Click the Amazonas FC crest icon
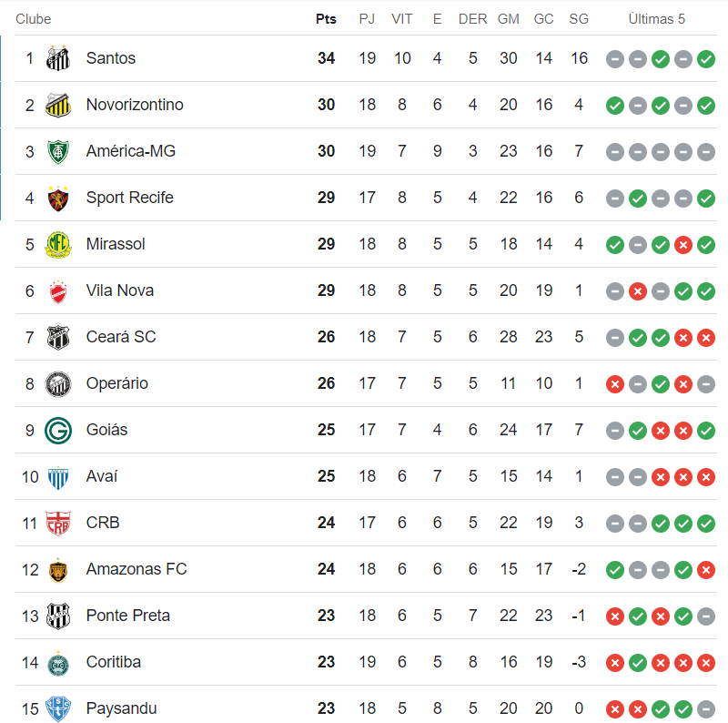728x723 pixels. [x=57, y=569]
